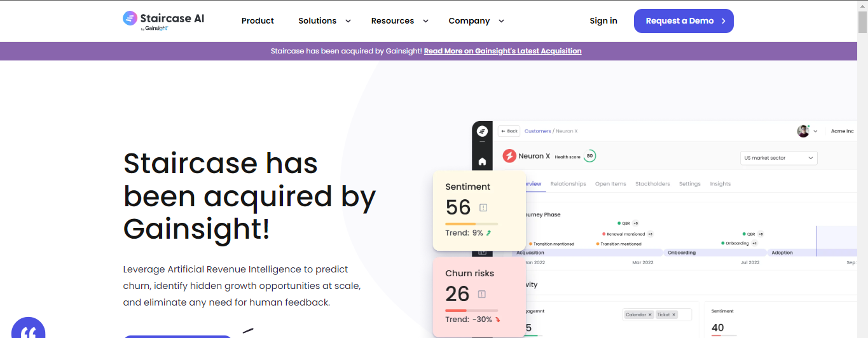The width and height of the screenshot is (868, 338).
Task: Click the info icon beside Sentiment 56
Action: pos(483,208)
